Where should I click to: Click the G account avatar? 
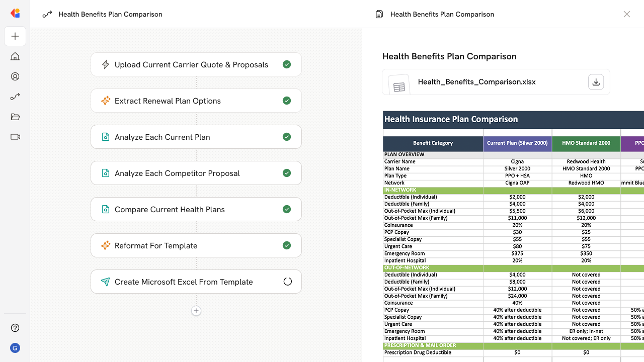(15, 348)
